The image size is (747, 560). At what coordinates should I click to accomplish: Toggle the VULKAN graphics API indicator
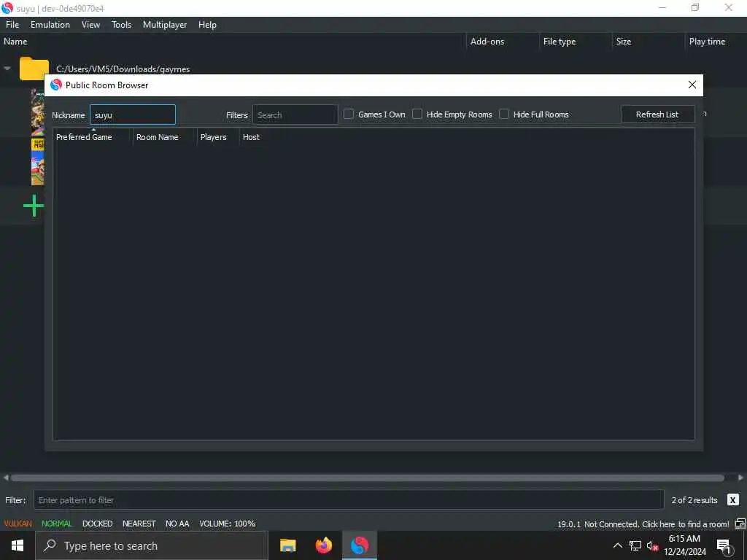[x=18, y=524]
